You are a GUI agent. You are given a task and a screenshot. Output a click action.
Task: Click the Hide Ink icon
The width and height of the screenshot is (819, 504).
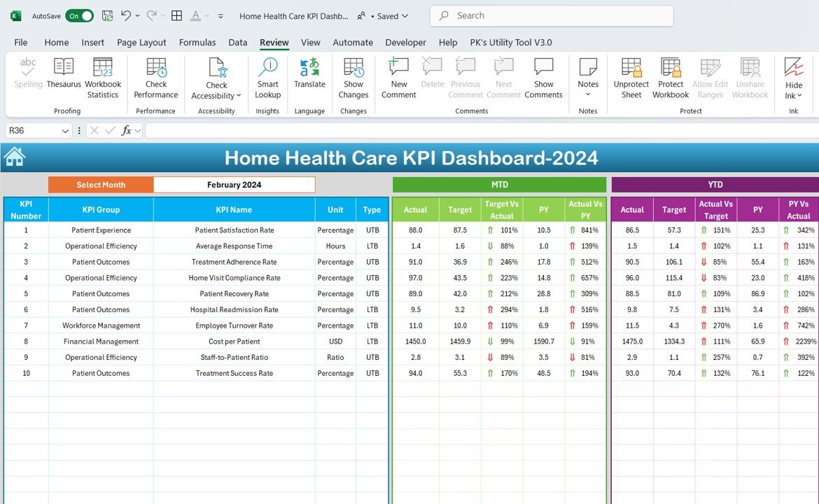click(794, 67)
